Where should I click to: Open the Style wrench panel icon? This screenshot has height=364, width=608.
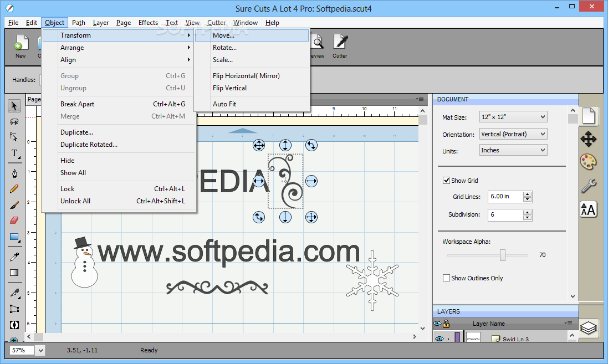(589, 186)
